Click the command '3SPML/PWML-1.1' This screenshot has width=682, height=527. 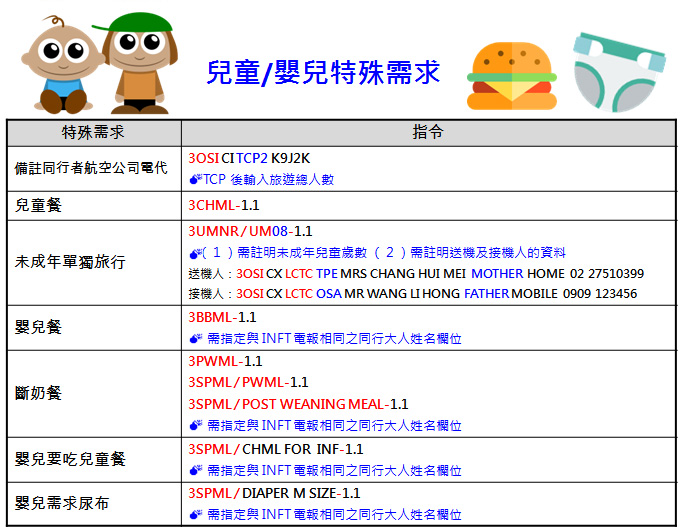tap(248, 382)
